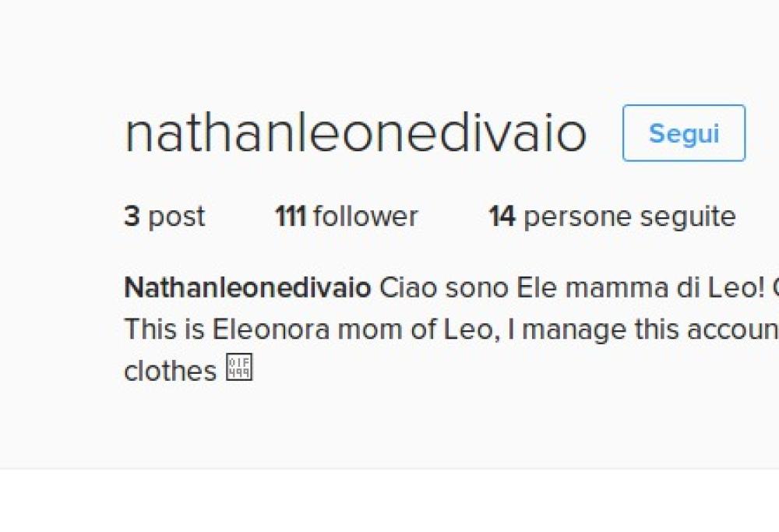
Task: Click the white area beneath the divider
Action: pyautogui.click(x=389, y=502)
